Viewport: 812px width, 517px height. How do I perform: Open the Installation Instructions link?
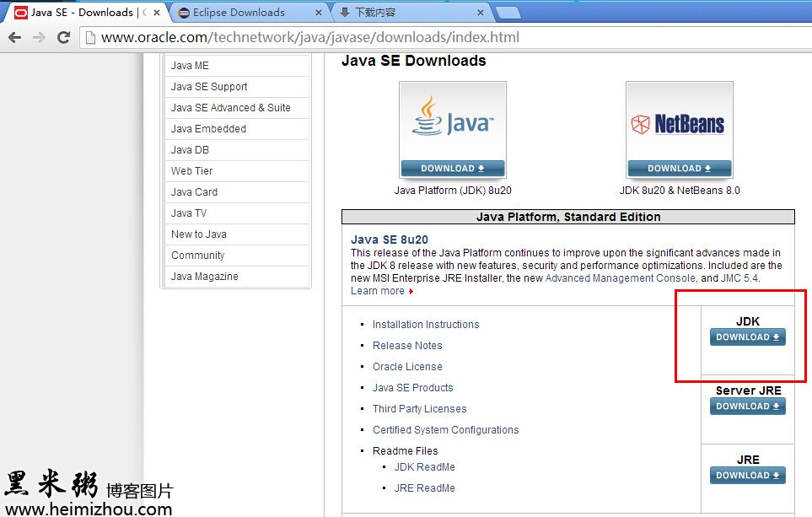click(x=426, y=325)
